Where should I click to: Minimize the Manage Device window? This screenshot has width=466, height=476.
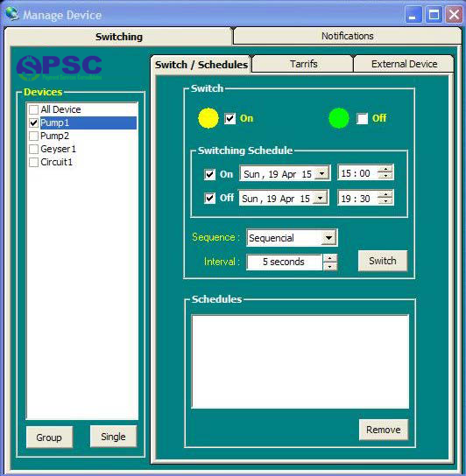click(413, 15)
